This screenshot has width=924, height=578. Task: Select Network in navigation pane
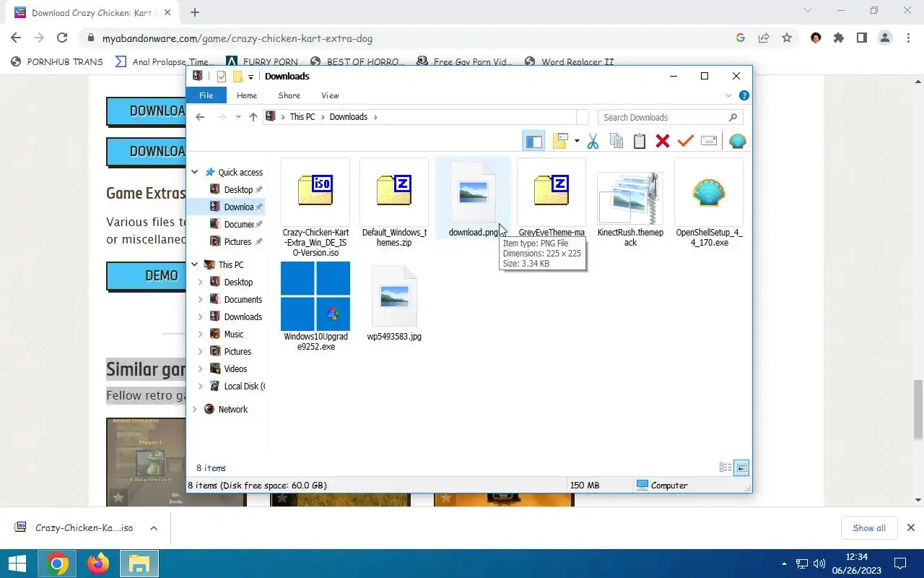(232, 409)
